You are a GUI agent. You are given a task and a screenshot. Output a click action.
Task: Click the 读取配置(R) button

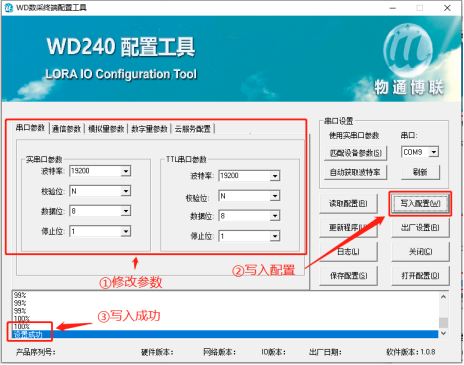pos(348,203)
